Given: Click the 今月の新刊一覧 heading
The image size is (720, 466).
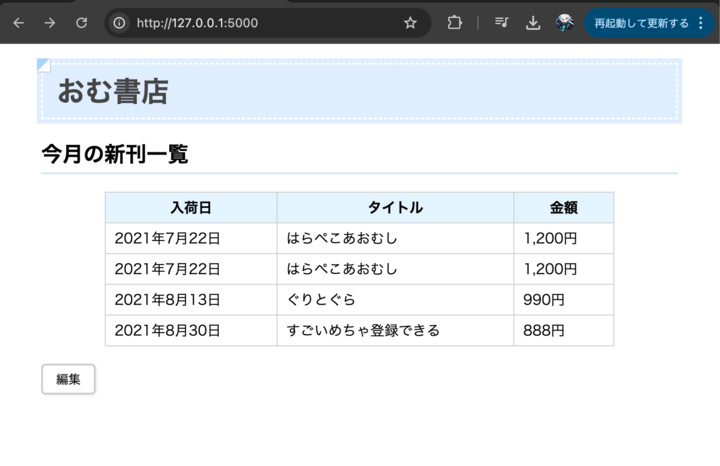Looking at the screenshot, I should coord(115,154).
